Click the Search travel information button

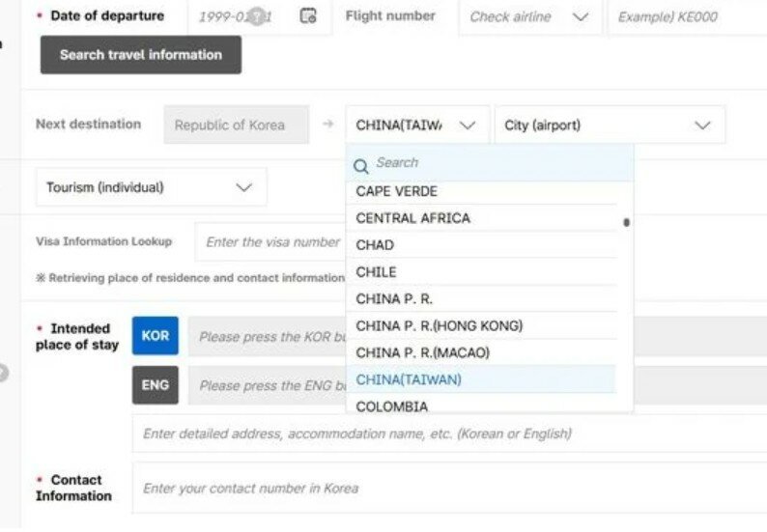pos(141,55)
